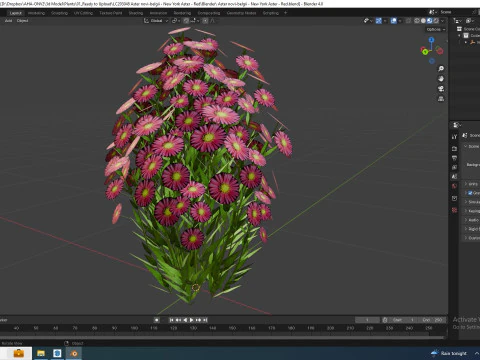Screen dimensions: 480x360
Task: Switch perspective/orthographic view icon
Action: 441,99
